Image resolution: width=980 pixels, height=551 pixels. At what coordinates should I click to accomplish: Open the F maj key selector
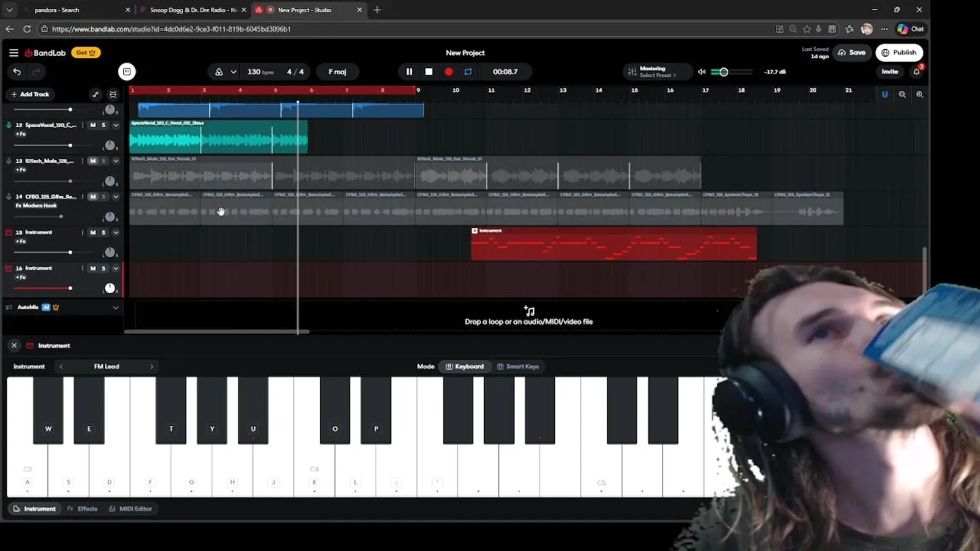pos(338,72)
